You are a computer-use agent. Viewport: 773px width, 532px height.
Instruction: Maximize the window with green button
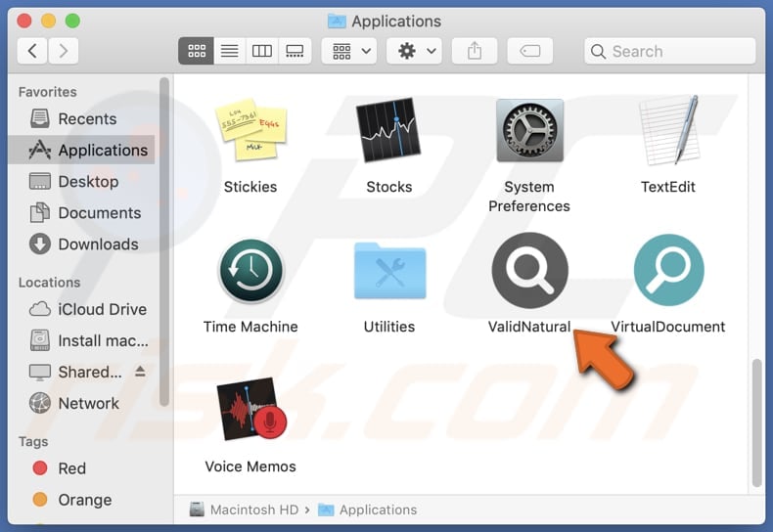(72, 22)
